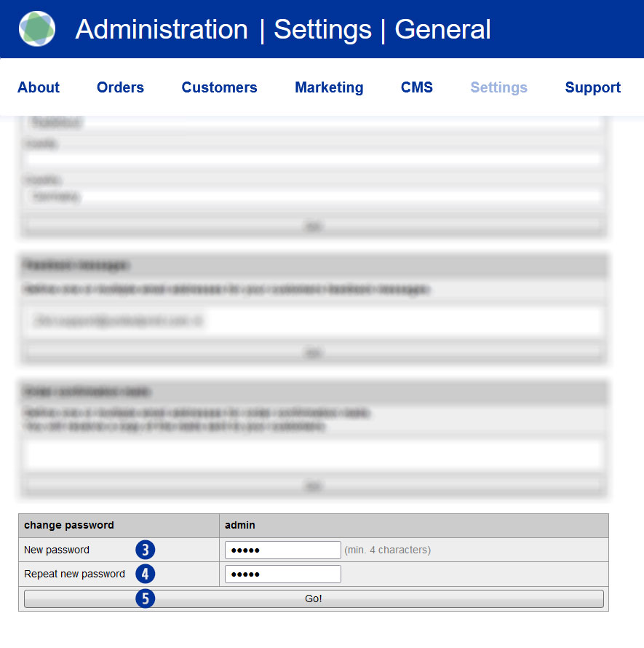Image resolution: width=644 pixels, height=648 pixels.
Task: Click the step 4 number marker
Action: pyautogui.click(x=146, y=574)
